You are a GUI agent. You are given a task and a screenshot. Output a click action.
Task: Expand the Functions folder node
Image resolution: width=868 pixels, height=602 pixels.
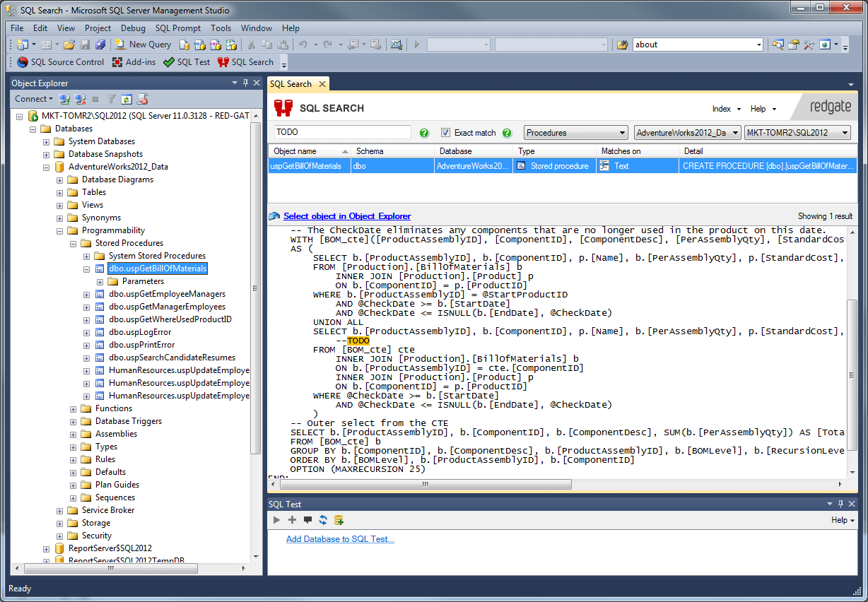click(x=74, y=408)
